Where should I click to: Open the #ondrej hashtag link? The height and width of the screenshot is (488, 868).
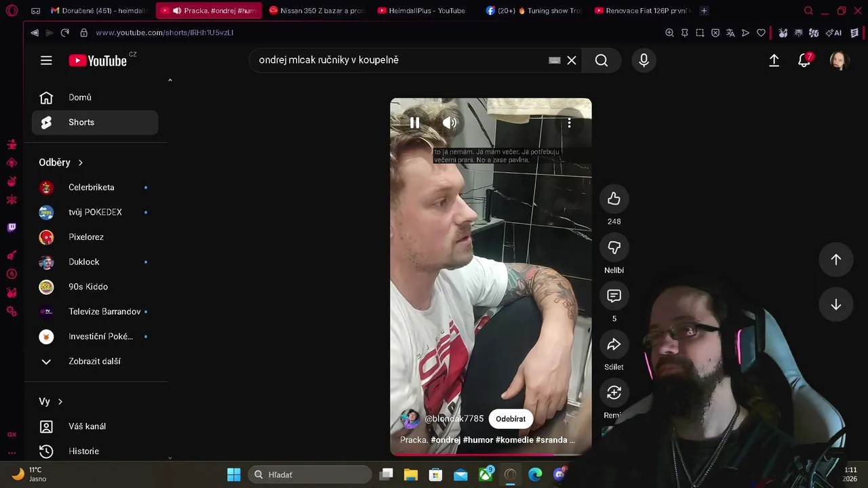coord(446,440)
